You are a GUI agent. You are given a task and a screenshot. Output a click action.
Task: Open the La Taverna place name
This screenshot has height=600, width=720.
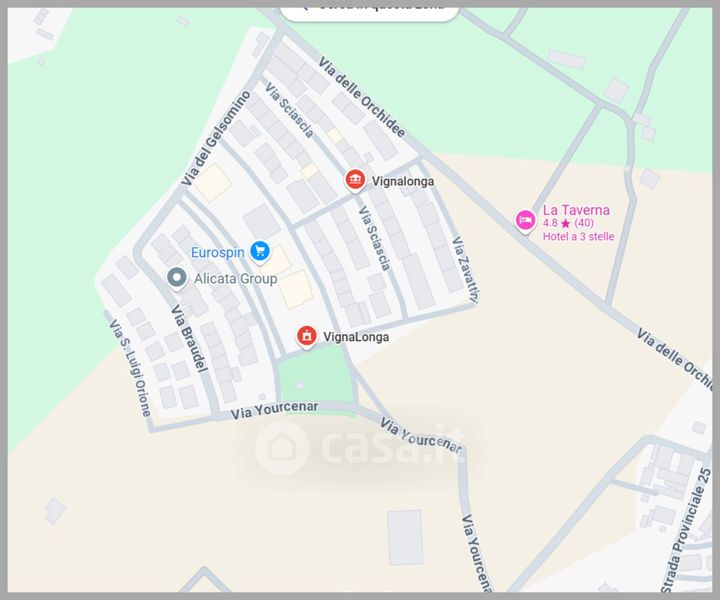[x=576, y=210]
